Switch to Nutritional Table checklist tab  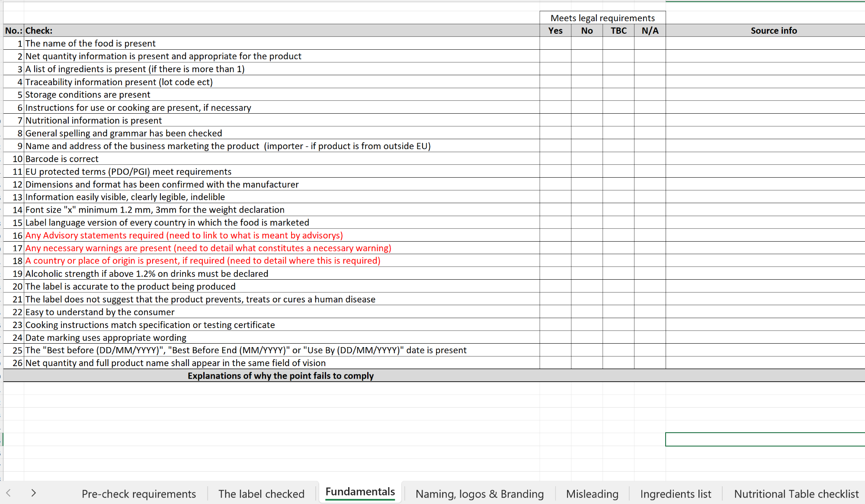tap(796, 494)
